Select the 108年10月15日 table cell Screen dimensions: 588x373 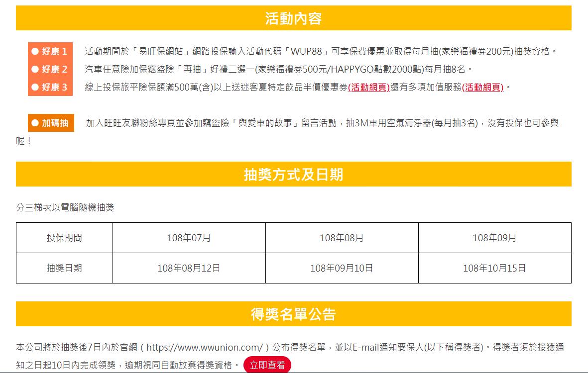(x=494, y=268)
